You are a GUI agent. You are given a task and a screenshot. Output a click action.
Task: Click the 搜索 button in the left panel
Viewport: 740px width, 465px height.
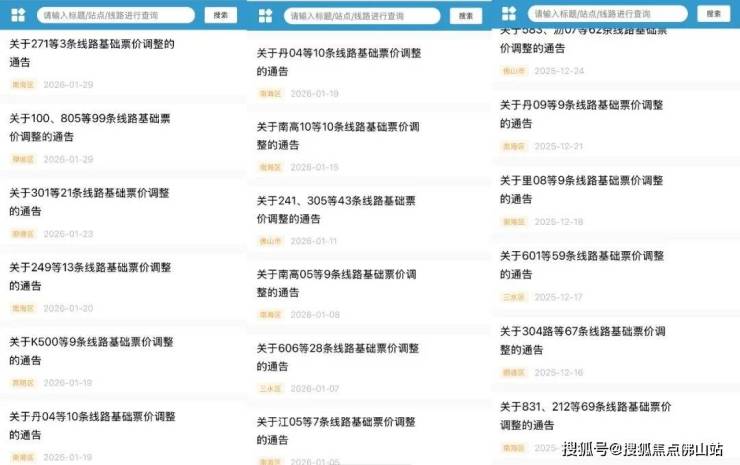coord(220,15)
